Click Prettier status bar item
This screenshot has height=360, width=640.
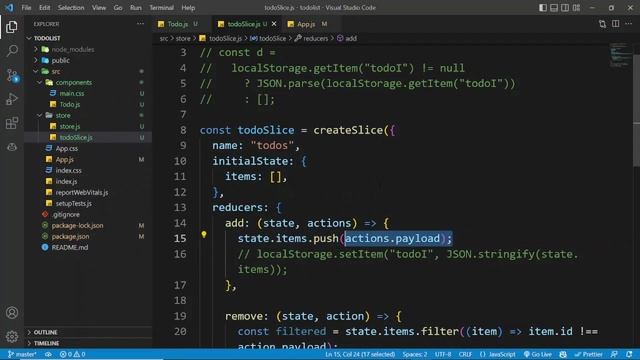pos(588,354)
